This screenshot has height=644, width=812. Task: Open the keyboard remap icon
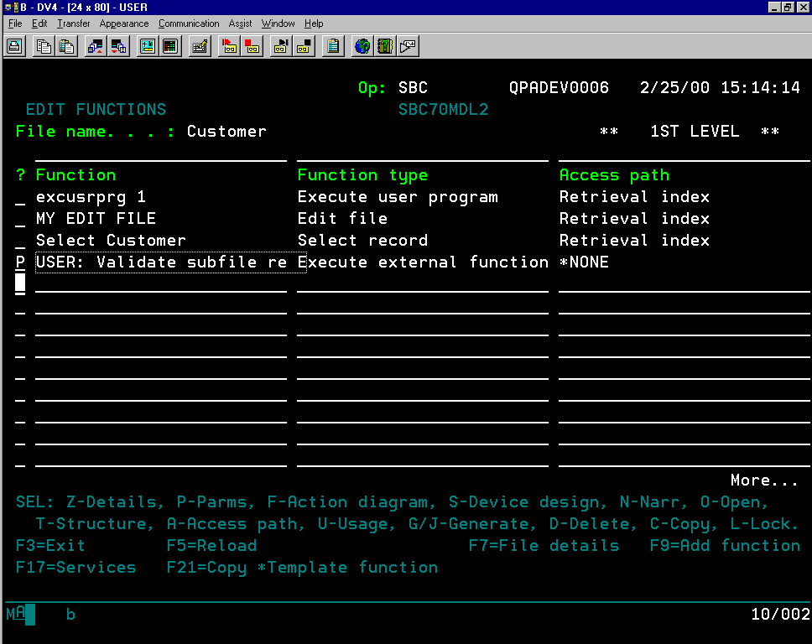click(199, 46)
